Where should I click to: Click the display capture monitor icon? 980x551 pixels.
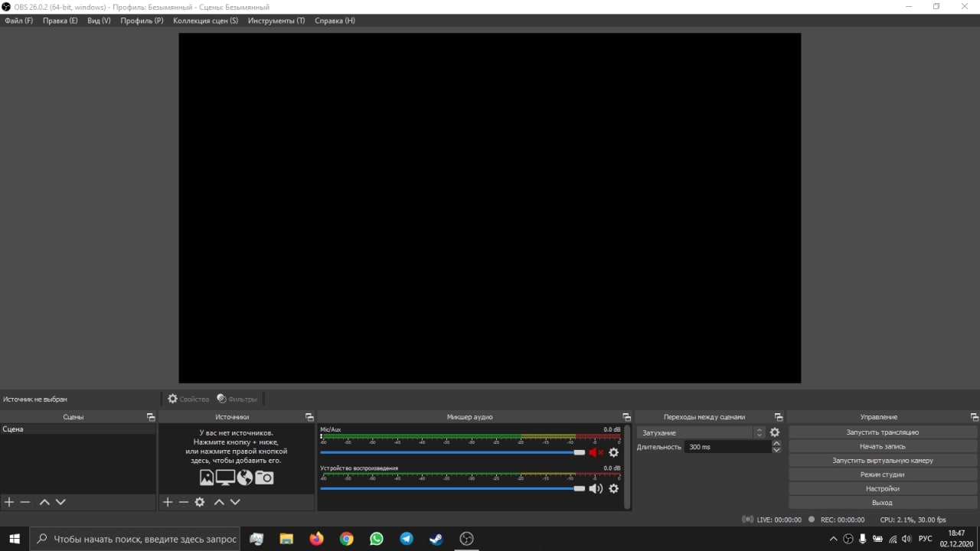click(x=225, y=478)
